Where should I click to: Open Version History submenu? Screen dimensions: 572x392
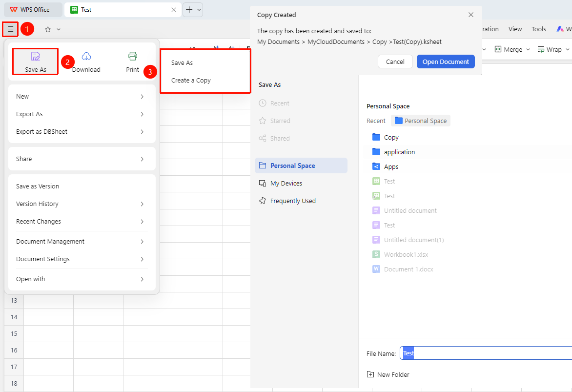tap(82, 204)
